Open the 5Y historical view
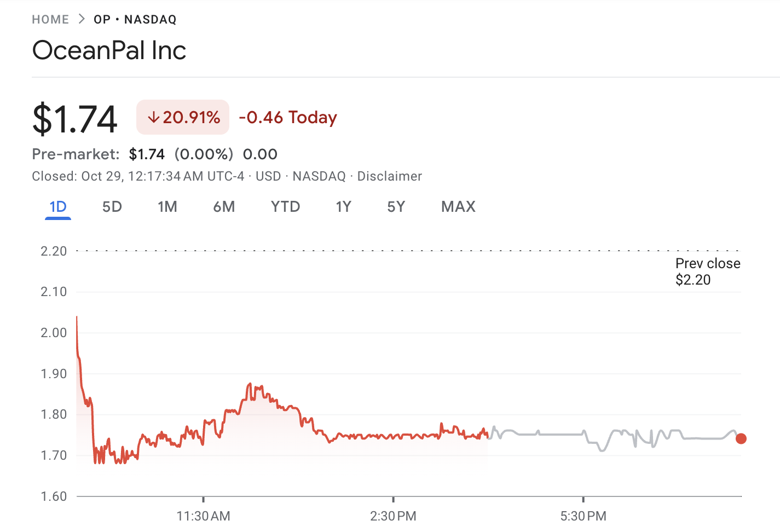This screenshot has height=532, width=780. coord(396,206)
